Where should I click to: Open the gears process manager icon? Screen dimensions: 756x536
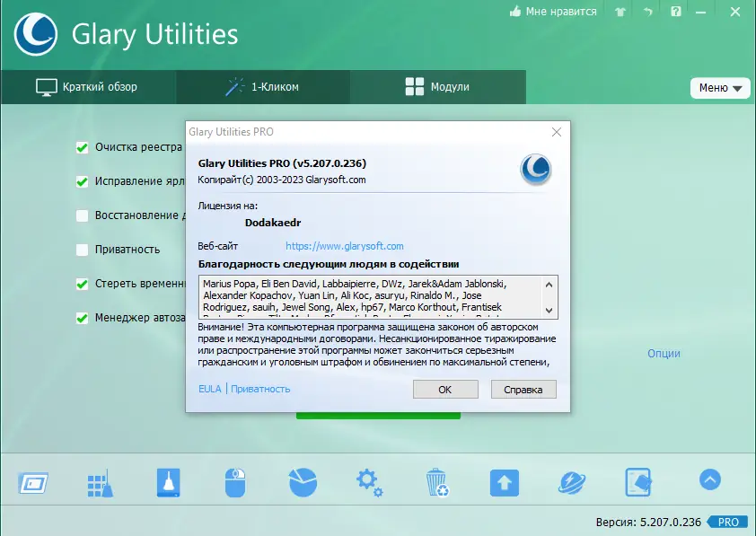click(x=369, y=483)
